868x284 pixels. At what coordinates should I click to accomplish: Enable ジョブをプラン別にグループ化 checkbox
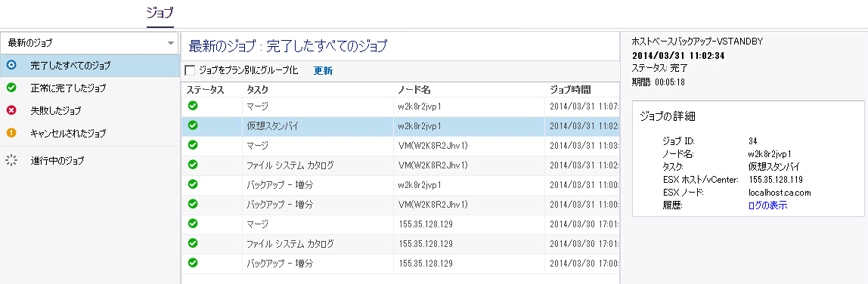pyautogui.click(x=190, y=70)
